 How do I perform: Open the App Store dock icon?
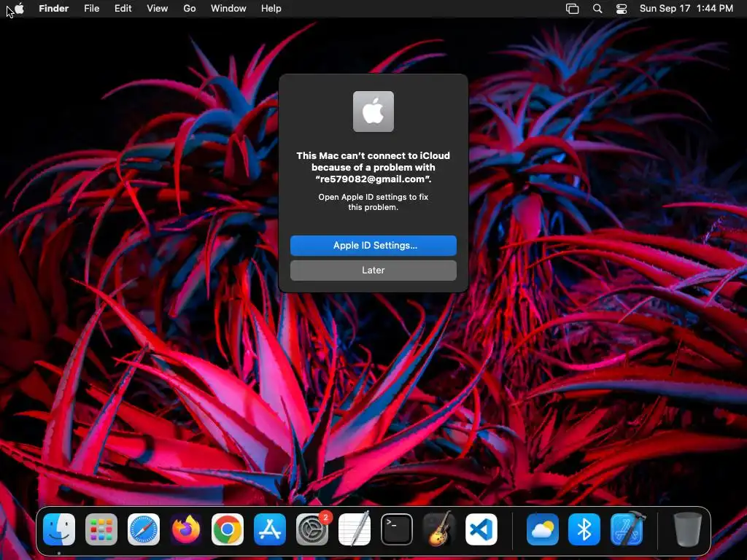[270, 529]
